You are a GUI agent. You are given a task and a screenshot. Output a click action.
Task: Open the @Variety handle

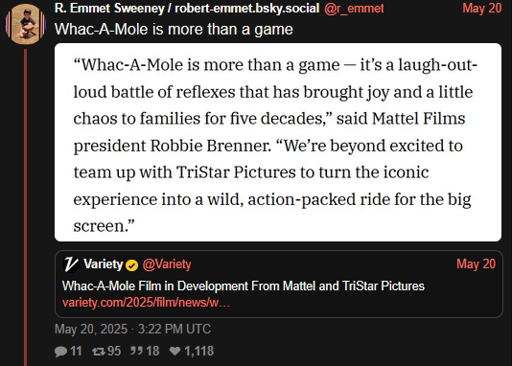(x=167, y=264)
